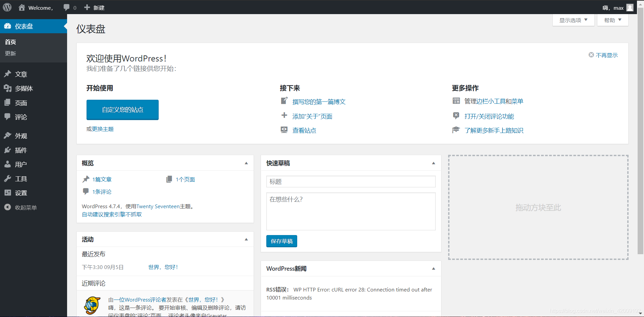Expand the 显示选项 screen options dropdown
Image resolution: width=644 pixels, height=317 pixels.
pyautogui.click(x=573, y=20)
